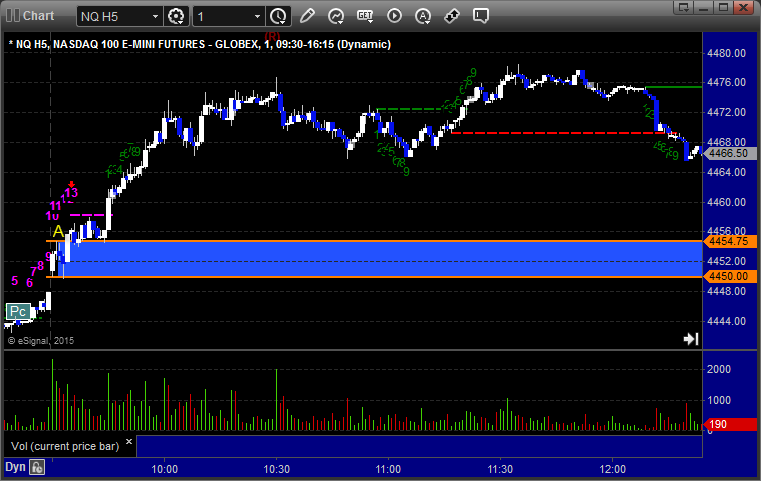This screenshot has height=481, width=761.
Task: Click the 12:00 time axis label
Action: click(x=612, y=469)
